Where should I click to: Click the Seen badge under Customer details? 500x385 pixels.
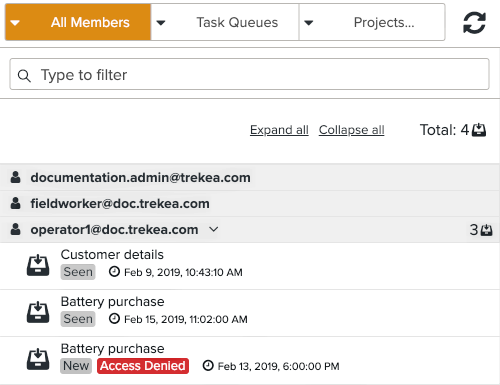click(x=78, y=272)
